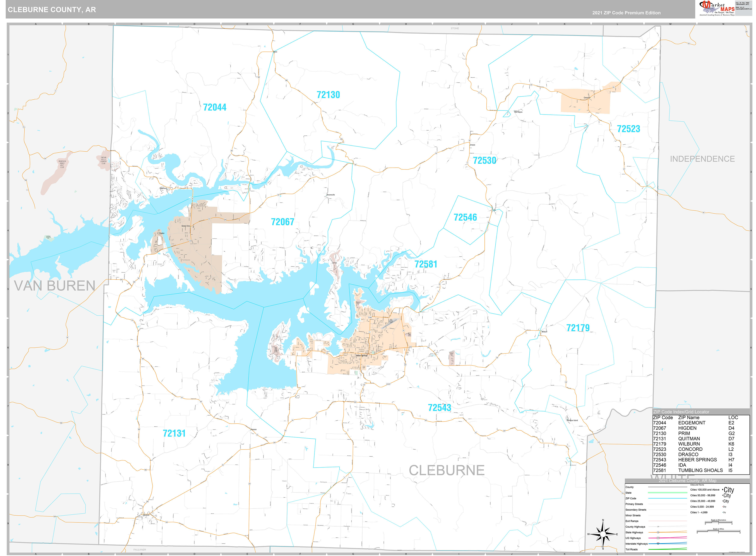This screenshot has width=756, height=556.
Task: Click the compass rose
Action: tap(603, 534)
